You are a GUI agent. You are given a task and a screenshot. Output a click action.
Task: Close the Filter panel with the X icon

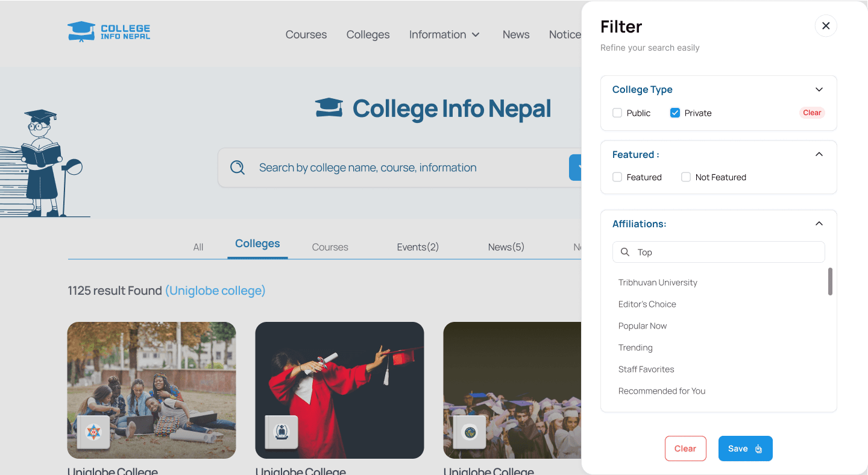point(826,26)
